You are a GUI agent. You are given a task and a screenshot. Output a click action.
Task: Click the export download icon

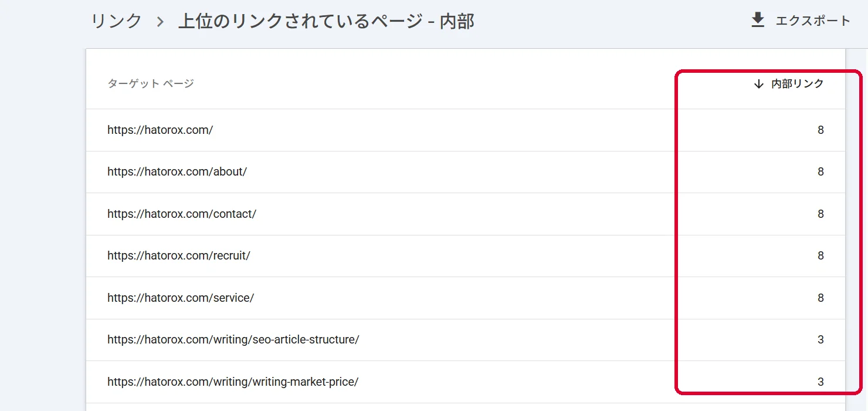(758, 21)
